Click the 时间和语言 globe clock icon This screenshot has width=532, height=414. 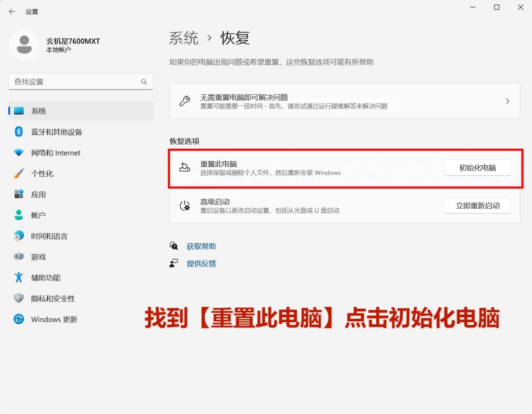pos(19,236)
